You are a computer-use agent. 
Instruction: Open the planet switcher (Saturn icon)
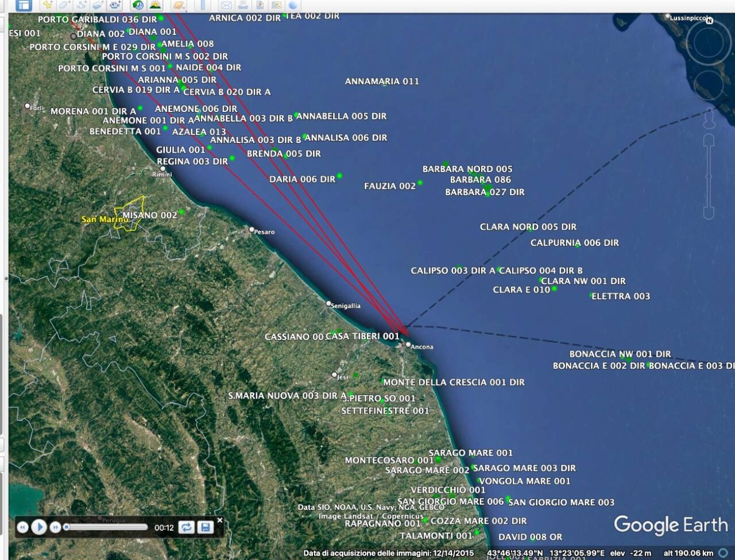(x=179, y=5)
